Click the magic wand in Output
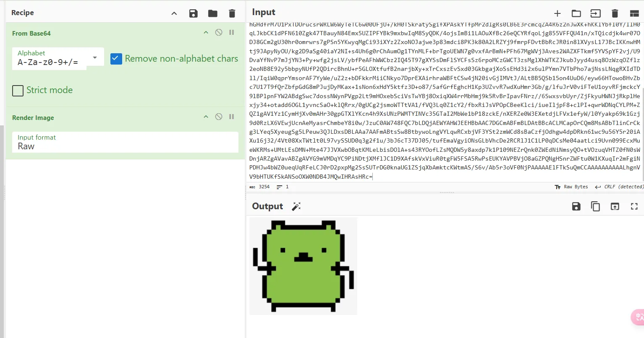 [296, 206]
